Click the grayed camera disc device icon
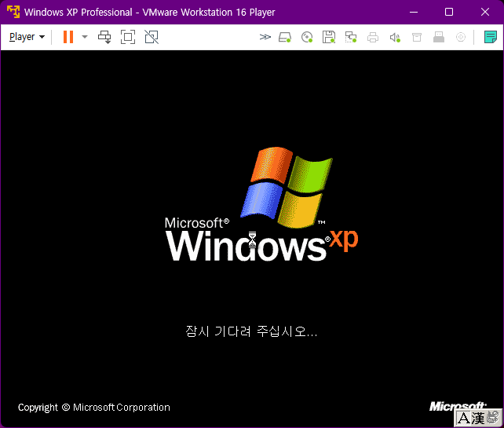The image size is (504, 428). 461,37
